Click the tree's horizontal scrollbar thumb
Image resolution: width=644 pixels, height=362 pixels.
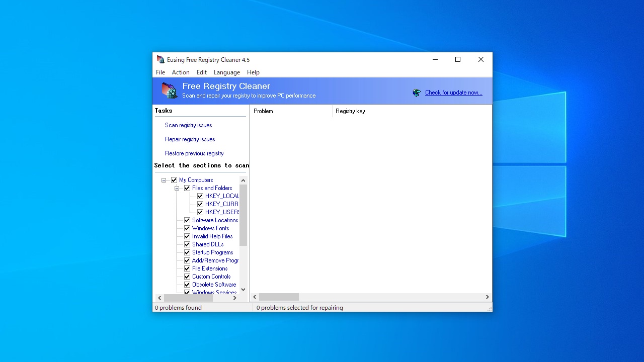pyautogui.click(x=188, y=298)
